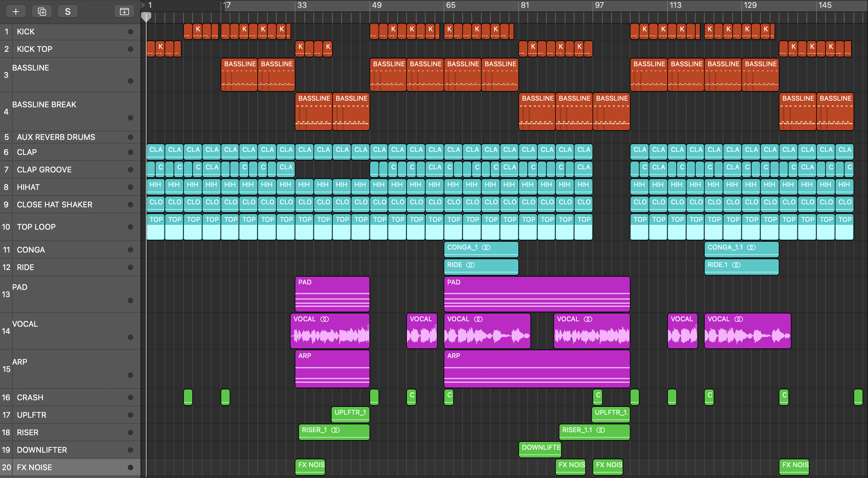Click the duplicate track icon
This screenshot has height=478, width=868.
42,12
